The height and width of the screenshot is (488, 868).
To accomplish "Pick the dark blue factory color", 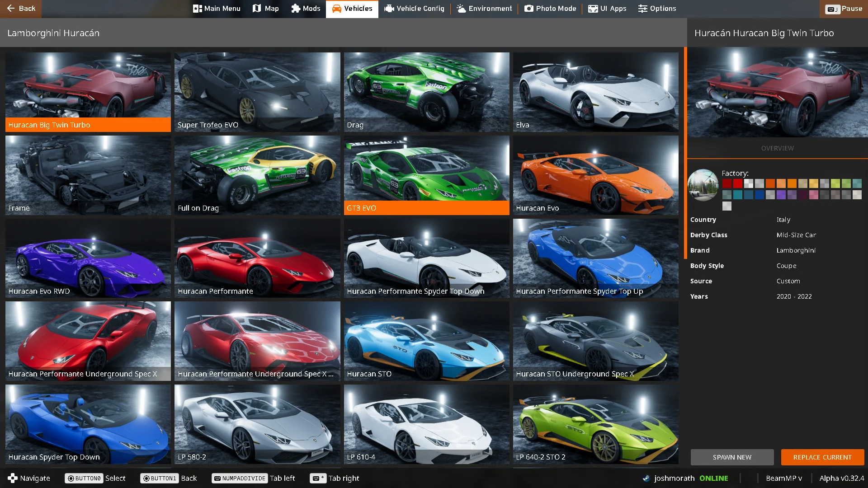I will coord(759,195).
